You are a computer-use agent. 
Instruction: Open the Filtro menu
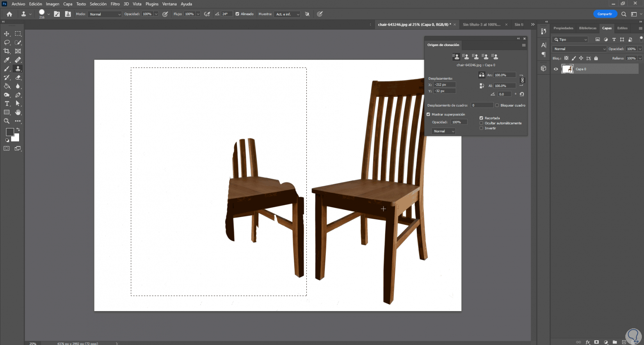click(115, 4)
